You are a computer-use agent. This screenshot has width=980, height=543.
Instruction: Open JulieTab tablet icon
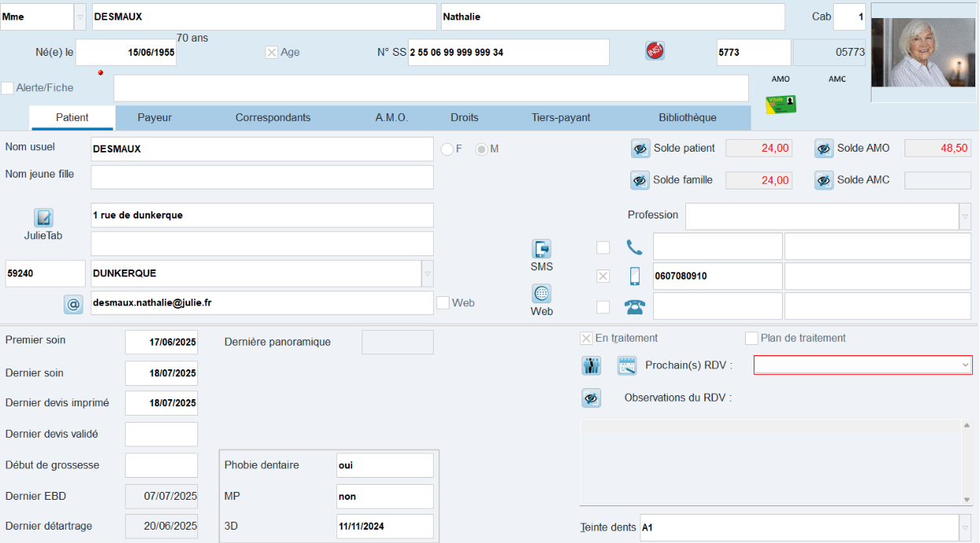43,218
